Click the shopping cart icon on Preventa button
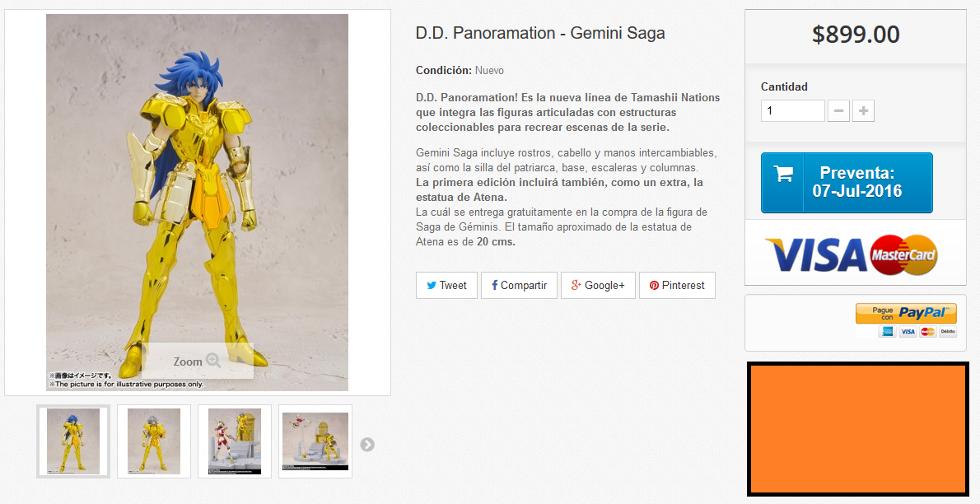The image size is (980, 504). (x=783, y=173)
